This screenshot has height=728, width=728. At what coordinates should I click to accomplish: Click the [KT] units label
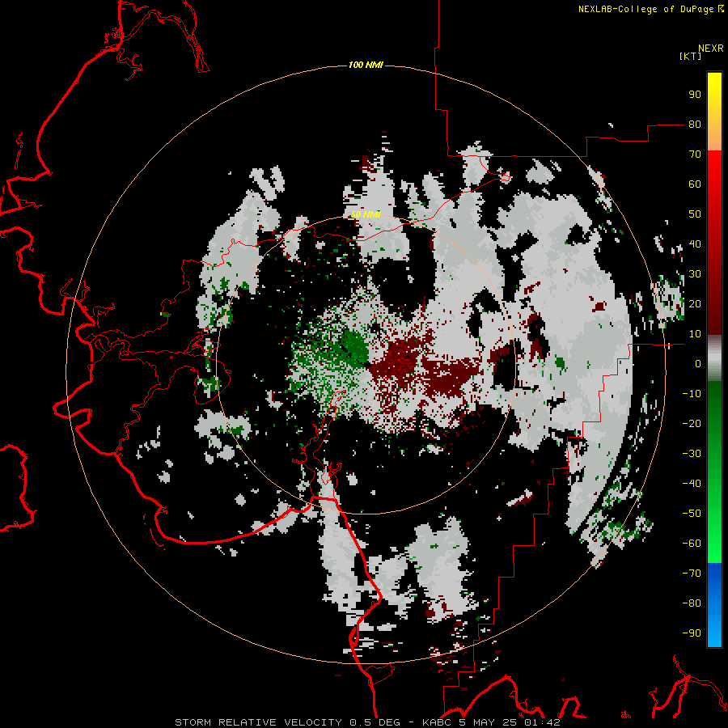point(690,56)
